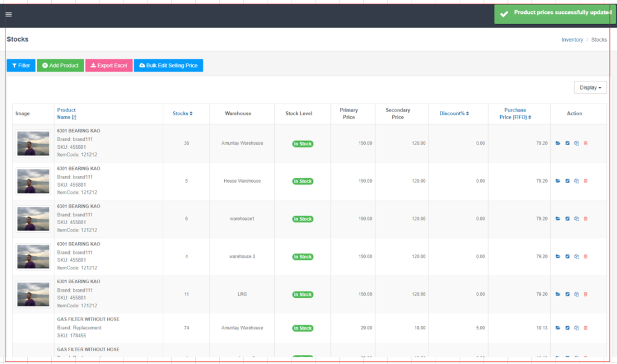Sort table by Stocks column
This screenshot has width=617, height=364.
pos(183,113)
